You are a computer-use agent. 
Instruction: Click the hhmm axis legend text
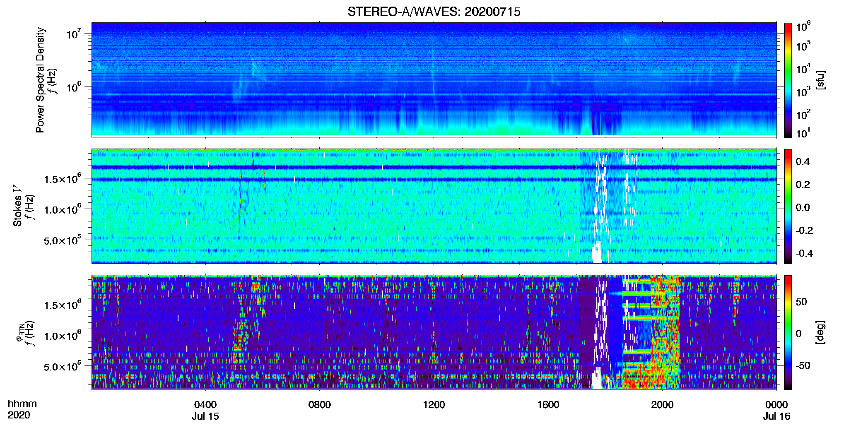click(22, 404)
